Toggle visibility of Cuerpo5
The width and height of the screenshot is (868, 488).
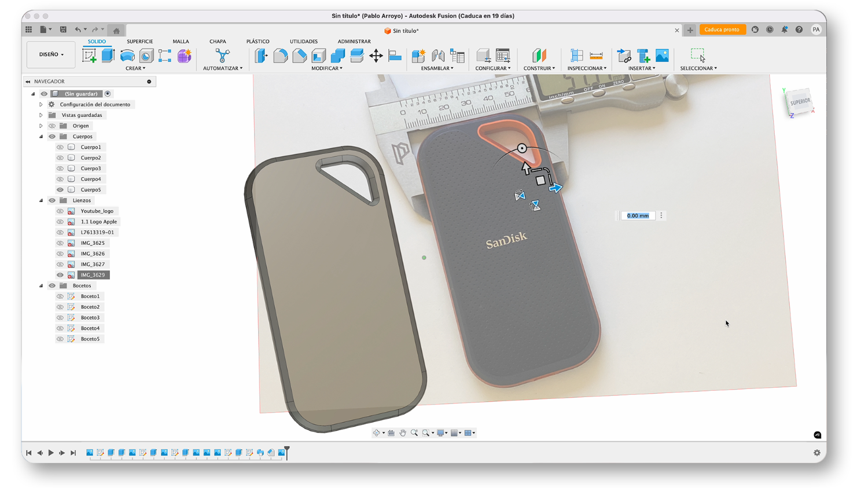tap(60, 190)
